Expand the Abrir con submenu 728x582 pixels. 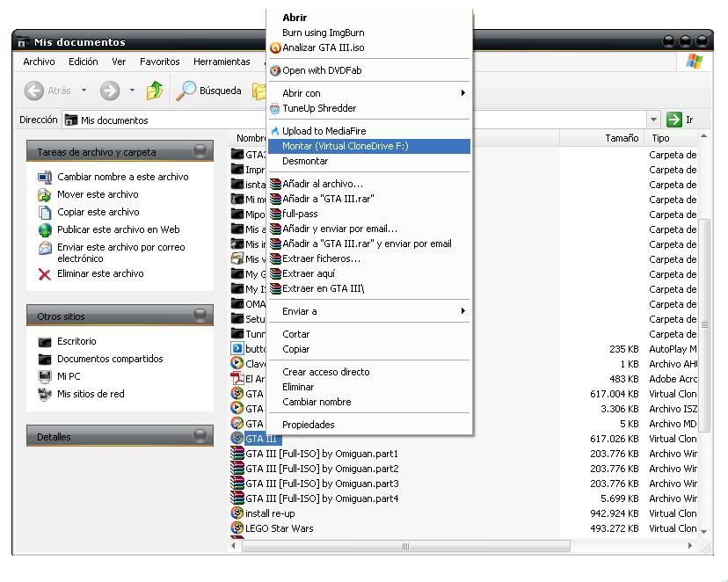(x=462, y=93)
